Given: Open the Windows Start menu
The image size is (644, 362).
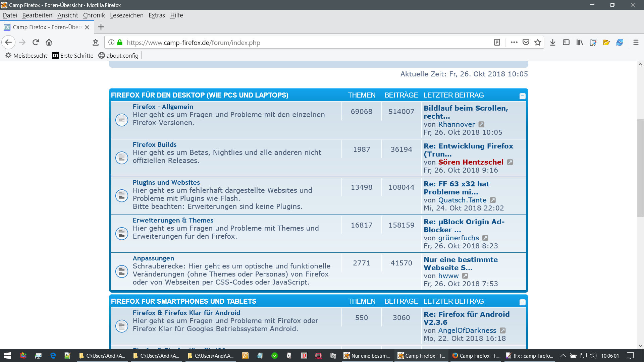Looking at the screenshot, I should click(x=7, y=356).
